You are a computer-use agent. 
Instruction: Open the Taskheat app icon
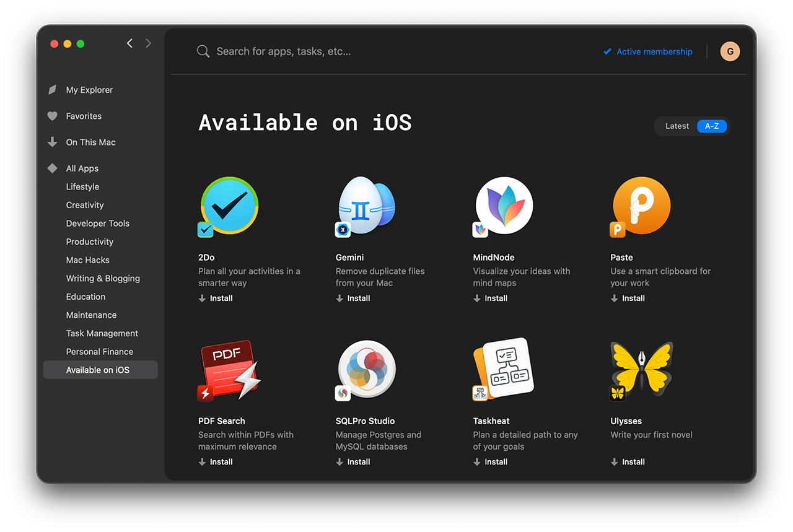504,369
